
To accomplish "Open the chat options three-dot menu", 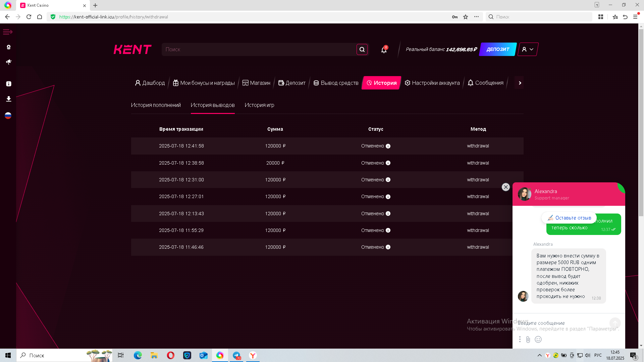I will coord(520,340).
